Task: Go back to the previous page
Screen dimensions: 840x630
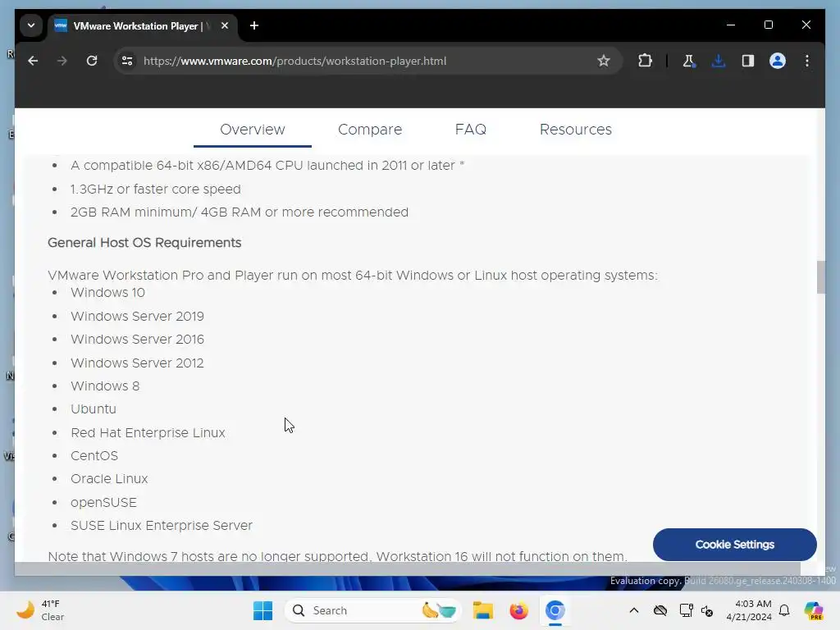Action: tap(33, 61)
